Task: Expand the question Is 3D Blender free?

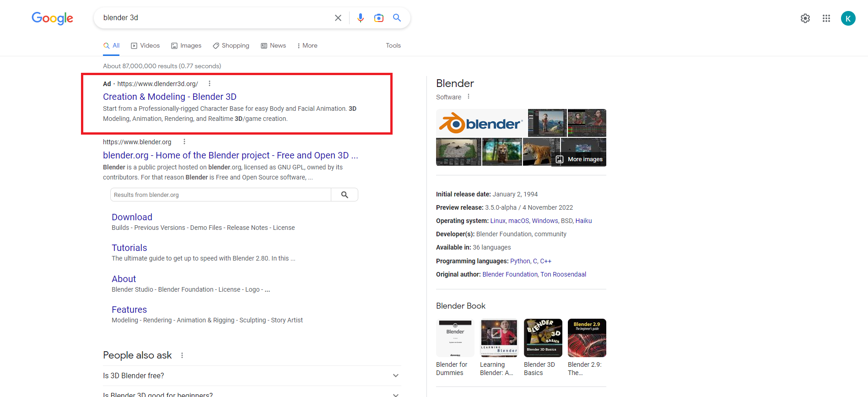Action: 252,375
